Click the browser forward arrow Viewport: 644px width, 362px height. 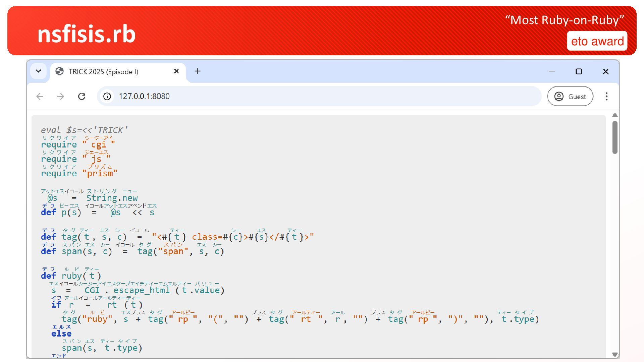(60, 97)
